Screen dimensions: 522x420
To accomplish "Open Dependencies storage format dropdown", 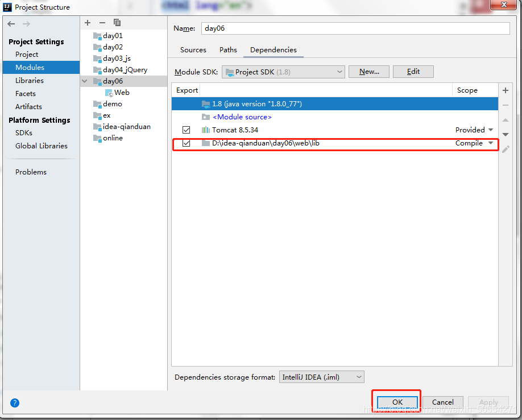I will tap(322, 377).
